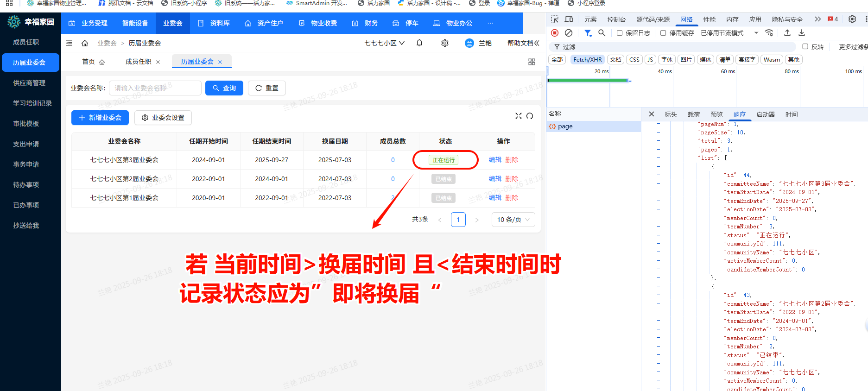The height and width of the screenshot is (391, 868).
Task: Open the browser apps grid icon before the bookmarks
Action: [x=9, y=3]
